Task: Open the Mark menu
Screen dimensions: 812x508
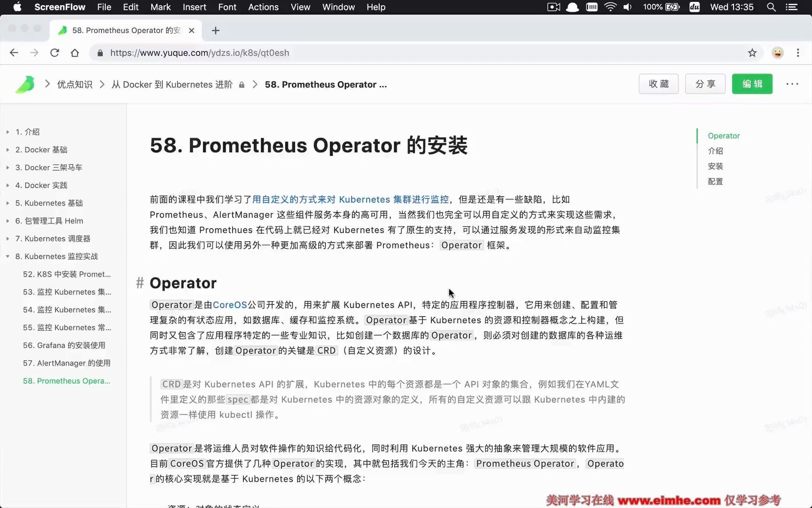Action: (x=160, y=7)
